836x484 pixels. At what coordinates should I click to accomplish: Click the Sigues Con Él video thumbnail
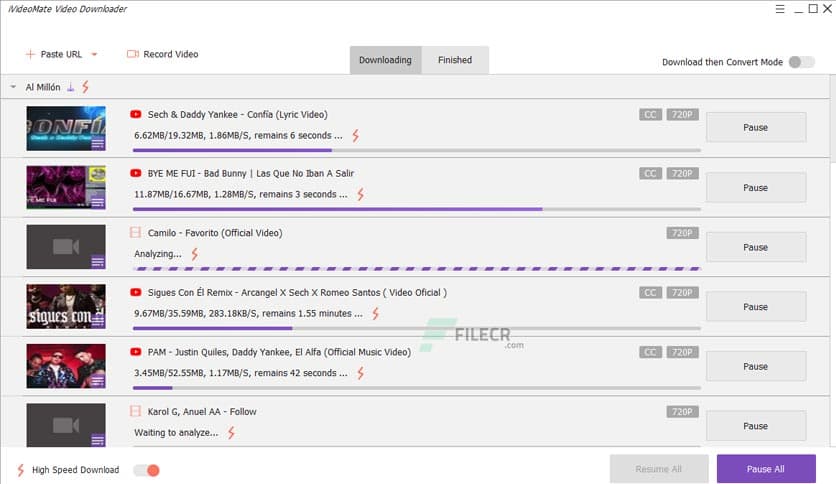pyautogui.click(x=66, y=306)
